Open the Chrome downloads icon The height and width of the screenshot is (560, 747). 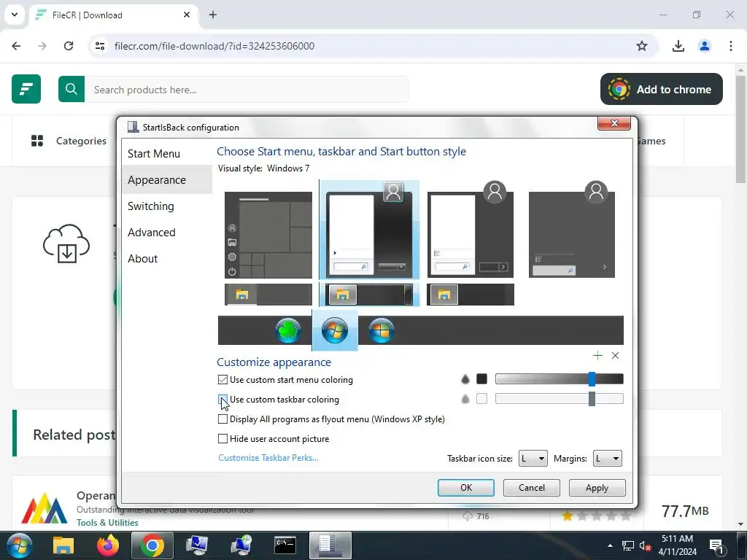pos(678,46)
